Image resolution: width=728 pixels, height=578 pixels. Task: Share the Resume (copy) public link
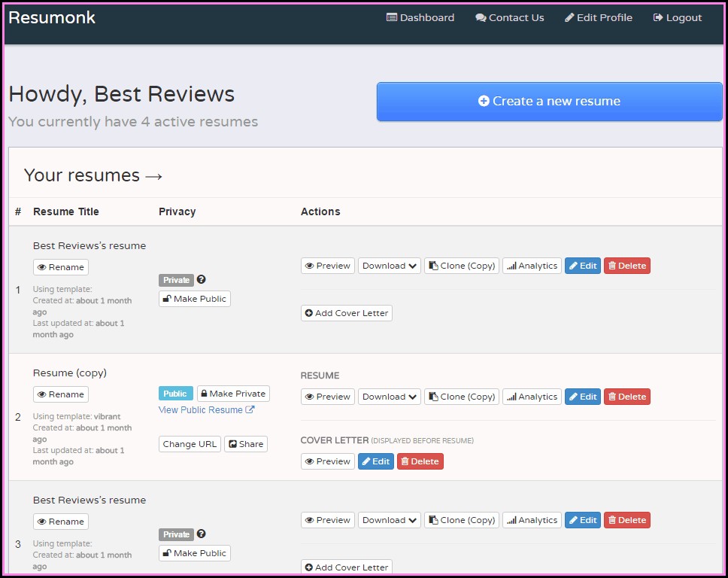click(x=246, y=444)
